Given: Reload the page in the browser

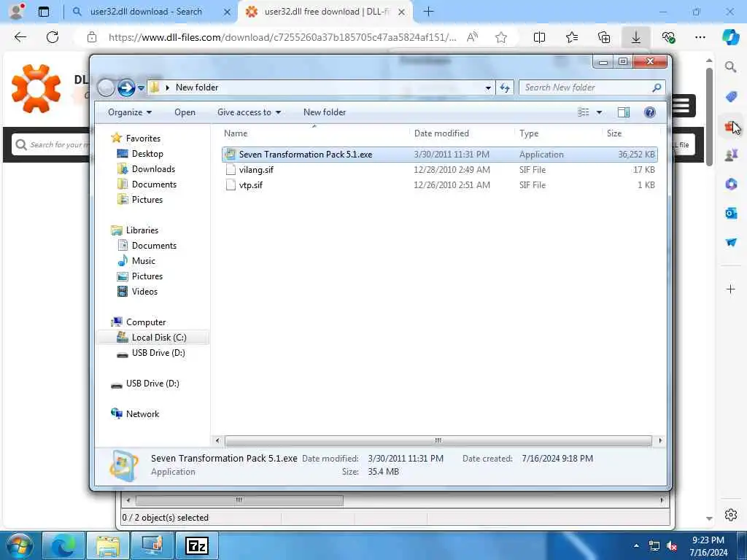Looking at the screenshot, I should click(x=53, y=37).
